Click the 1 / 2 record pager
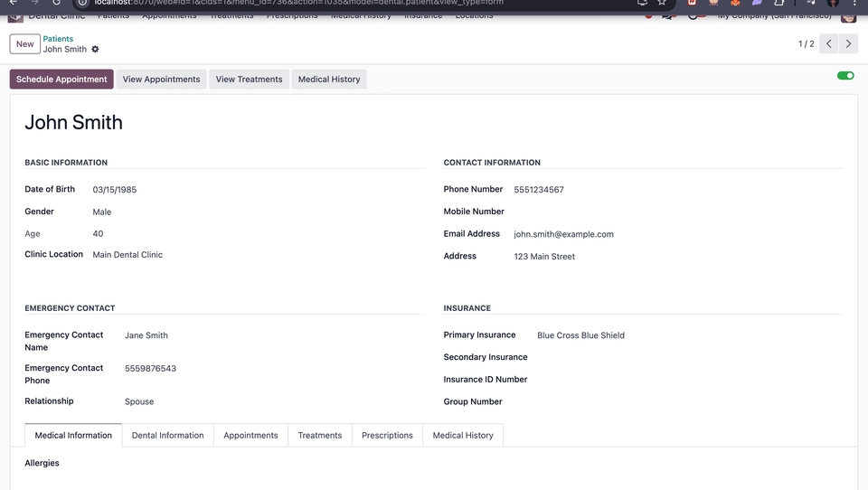Image resolution: width=868 pixels, height=490 pixels. coord(806,43)
